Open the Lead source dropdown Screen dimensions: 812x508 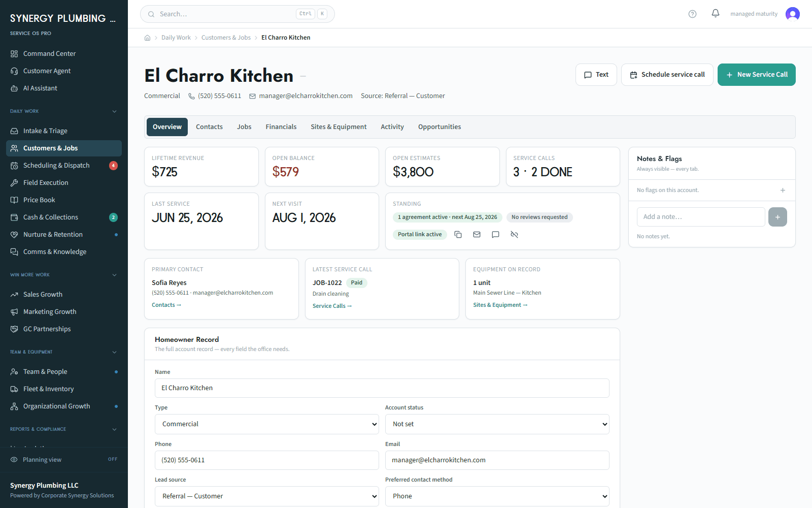267,496
